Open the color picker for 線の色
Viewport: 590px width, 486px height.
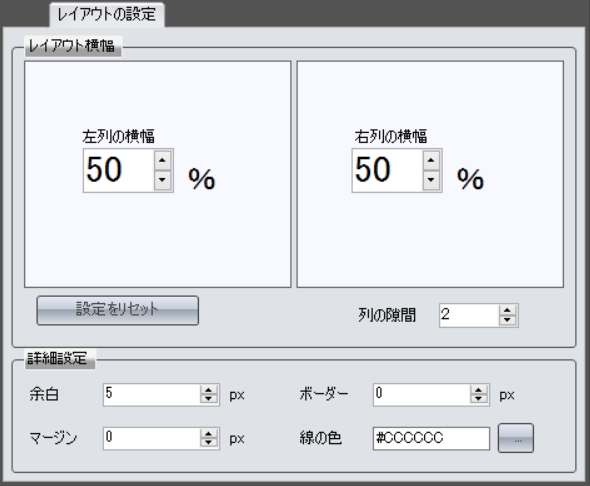point(515,438)
